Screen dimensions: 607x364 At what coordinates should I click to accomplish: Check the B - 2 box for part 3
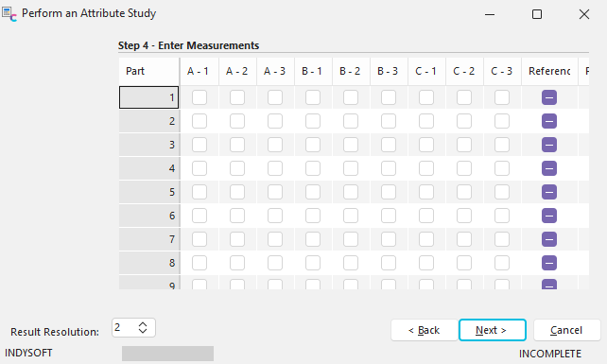351,145
